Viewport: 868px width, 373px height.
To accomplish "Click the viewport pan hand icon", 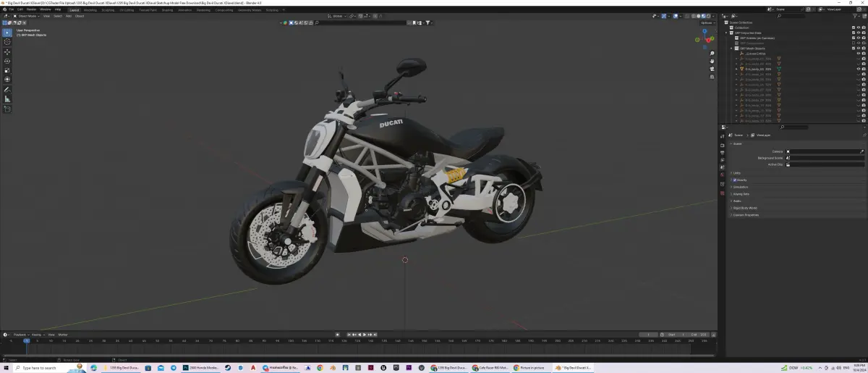I will (x=712, y=62).
